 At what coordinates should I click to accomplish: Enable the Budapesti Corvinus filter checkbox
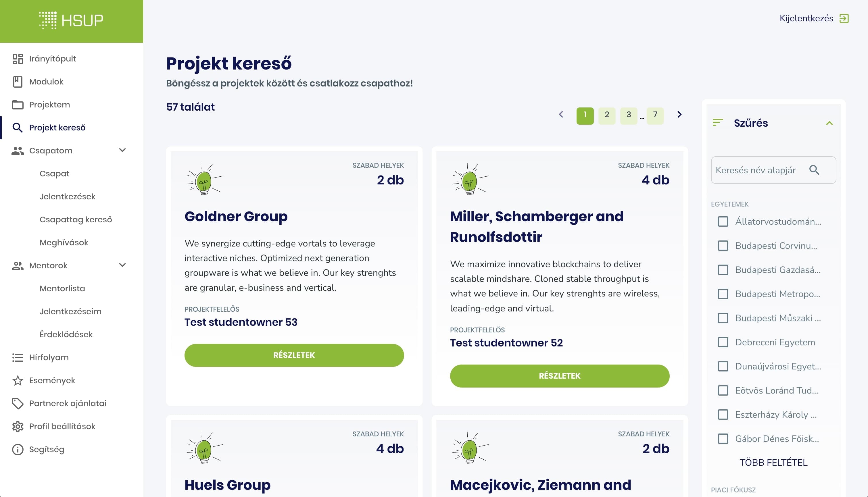723,246
